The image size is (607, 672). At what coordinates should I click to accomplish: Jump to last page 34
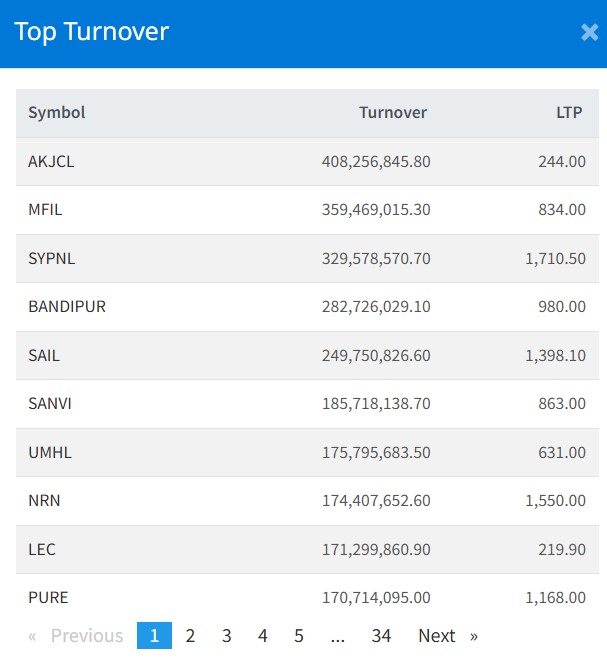pos(381,636)
